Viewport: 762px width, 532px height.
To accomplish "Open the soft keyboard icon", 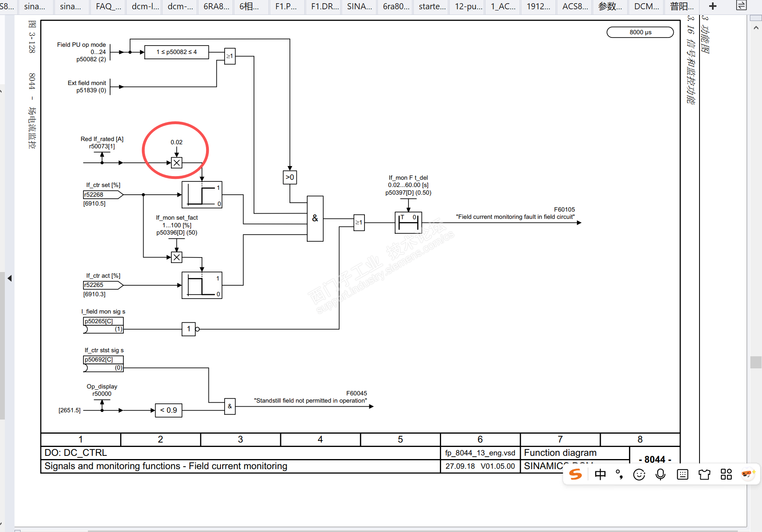I will [x=683, y=474].
